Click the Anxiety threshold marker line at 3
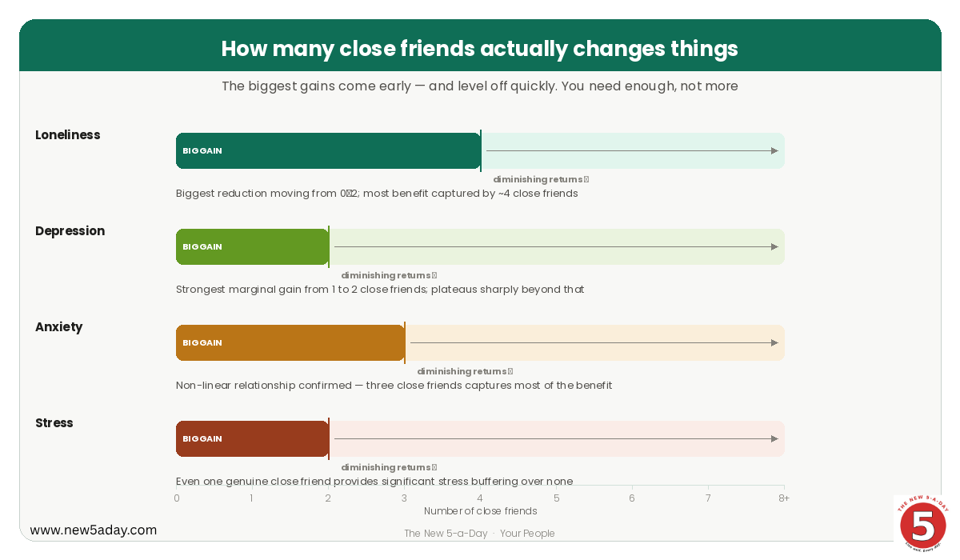 point(405,342)
